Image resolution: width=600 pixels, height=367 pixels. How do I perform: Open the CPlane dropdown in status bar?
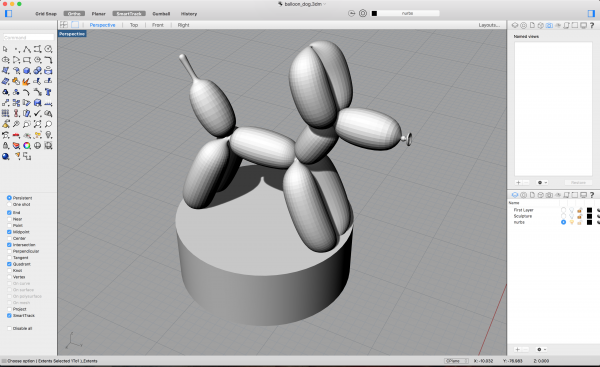[456, 361]
